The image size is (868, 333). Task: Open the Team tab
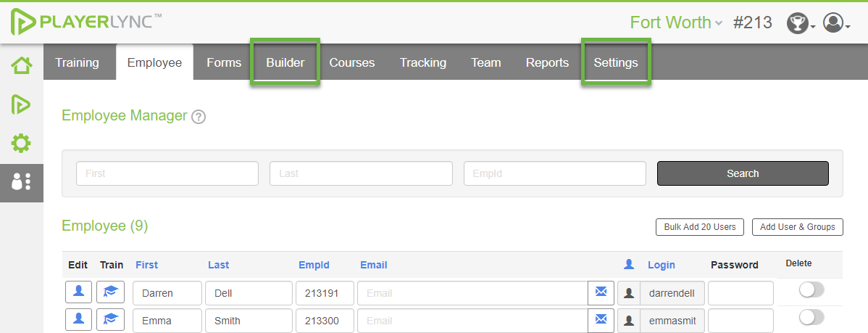click(x=486, y=62)
